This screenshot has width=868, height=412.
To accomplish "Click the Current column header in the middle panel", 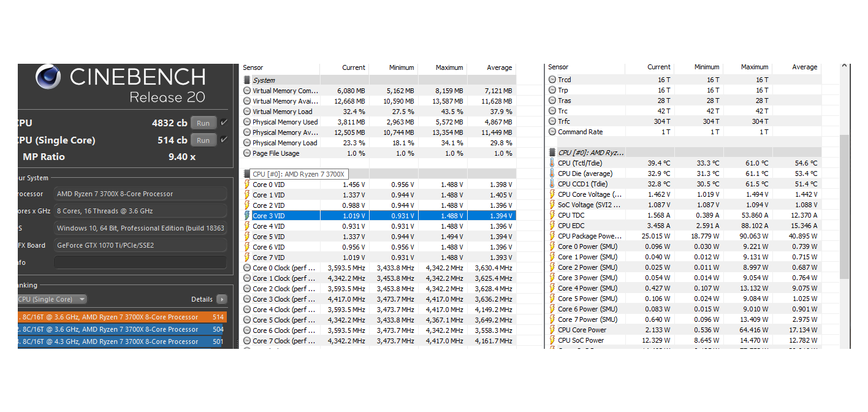I will (x=353, y=67).
